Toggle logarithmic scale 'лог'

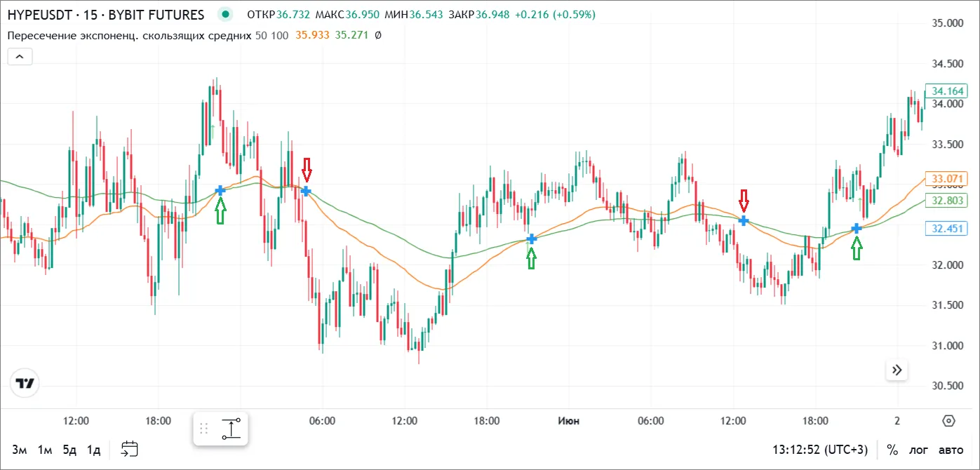coord(918,450)
